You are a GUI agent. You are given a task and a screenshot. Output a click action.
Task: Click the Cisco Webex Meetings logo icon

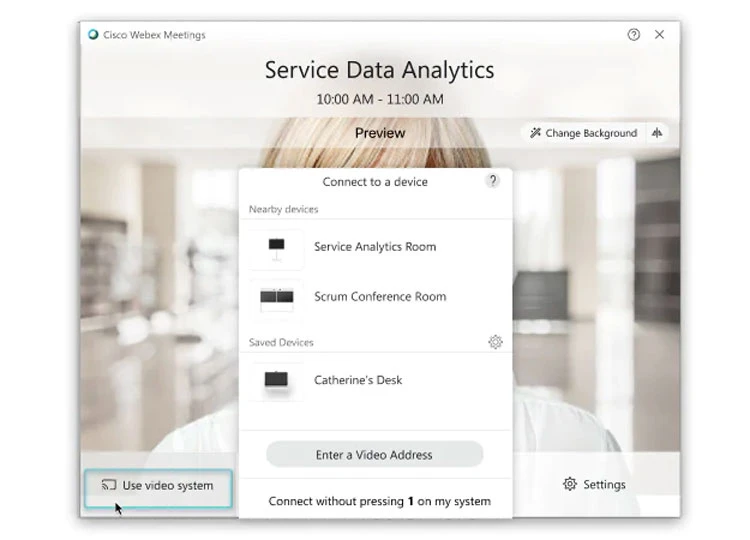pyautogui.click(x=93, y=34)
